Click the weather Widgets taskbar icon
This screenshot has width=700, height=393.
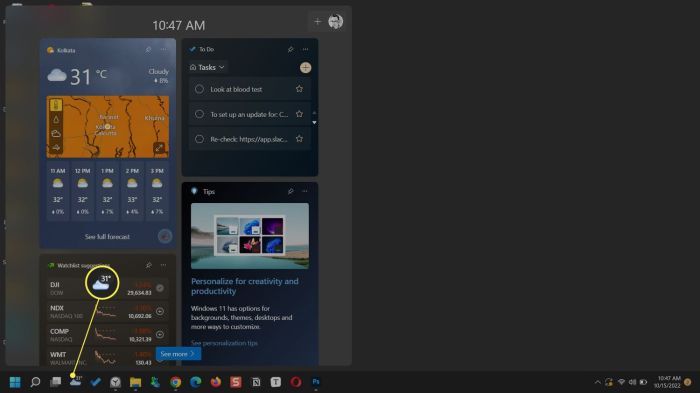click(75, 381)
